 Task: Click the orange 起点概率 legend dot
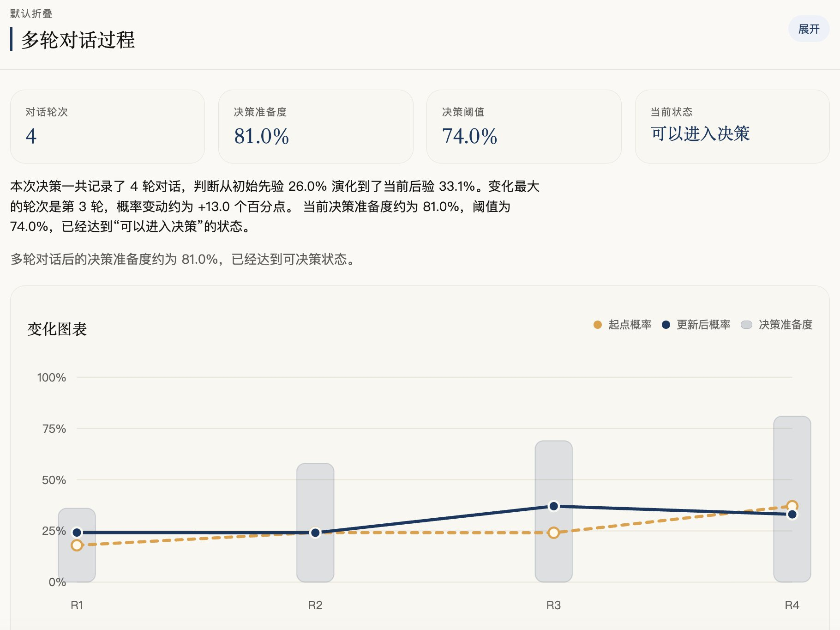point(598,325)
